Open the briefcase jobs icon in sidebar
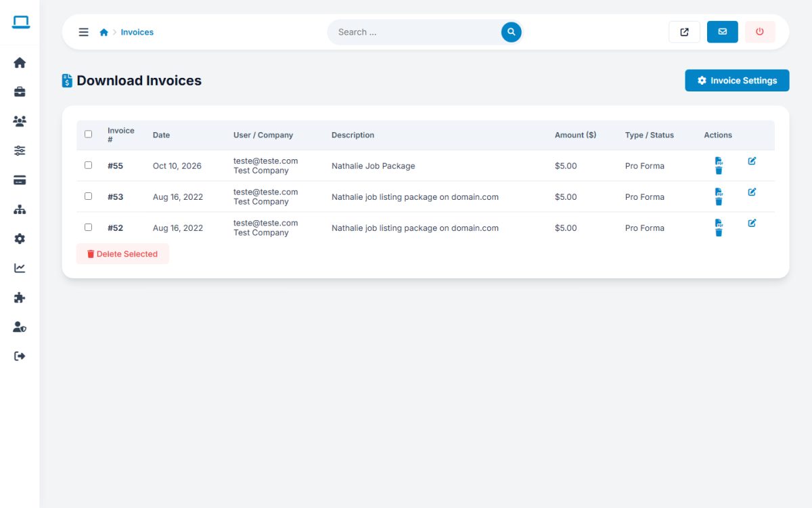The height and width of the screenshot is (508, 812). tap(20, 92)
